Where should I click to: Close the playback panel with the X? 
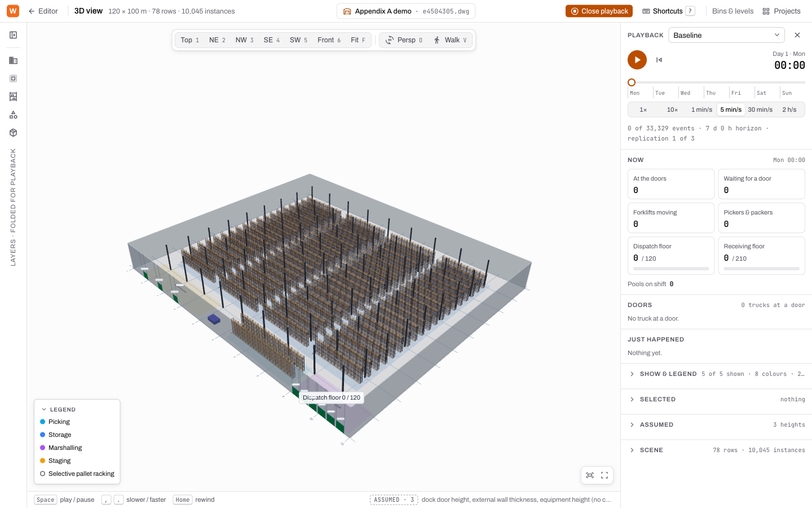click(x=797, y=35)
